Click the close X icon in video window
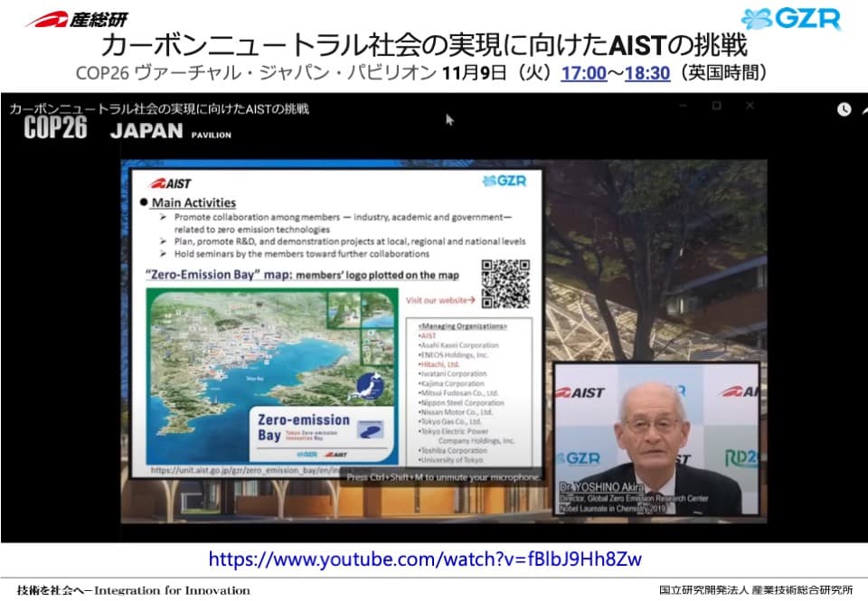Image resolution: width=868 pixels, height=601 pixels. (x=750, y=106)
